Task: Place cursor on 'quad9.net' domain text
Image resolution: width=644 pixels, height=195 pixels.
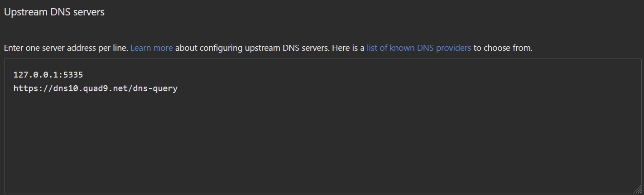Action: [110, 88]
